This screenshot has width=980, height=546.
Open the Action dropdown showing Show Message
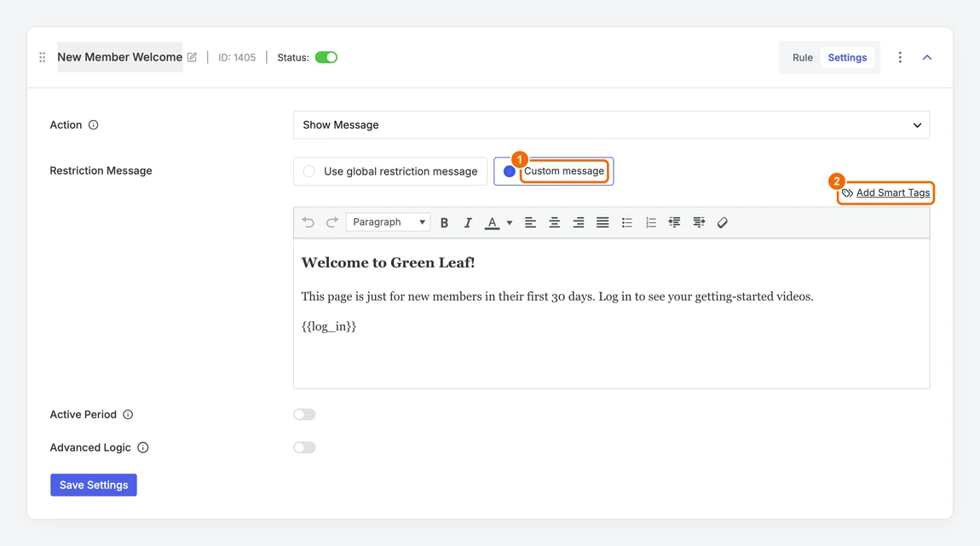tap(611, 125)
